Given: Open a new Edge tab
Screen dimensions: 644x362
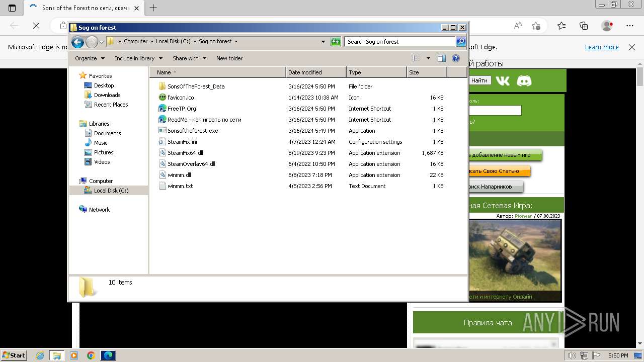Looking at the screenshot, I should click(153, 8).
